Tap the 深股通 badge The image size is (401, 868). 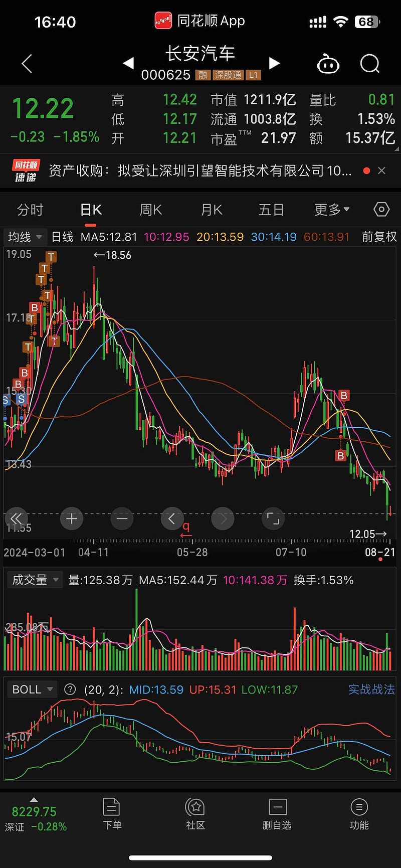point(228,75)
